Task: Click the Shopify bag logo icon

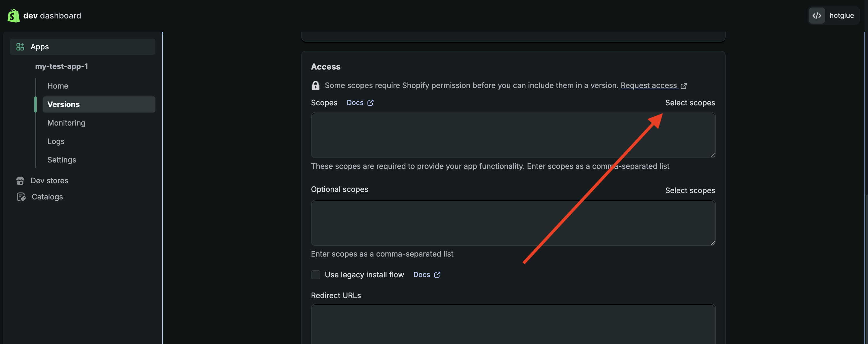Action: pos(14,16)
